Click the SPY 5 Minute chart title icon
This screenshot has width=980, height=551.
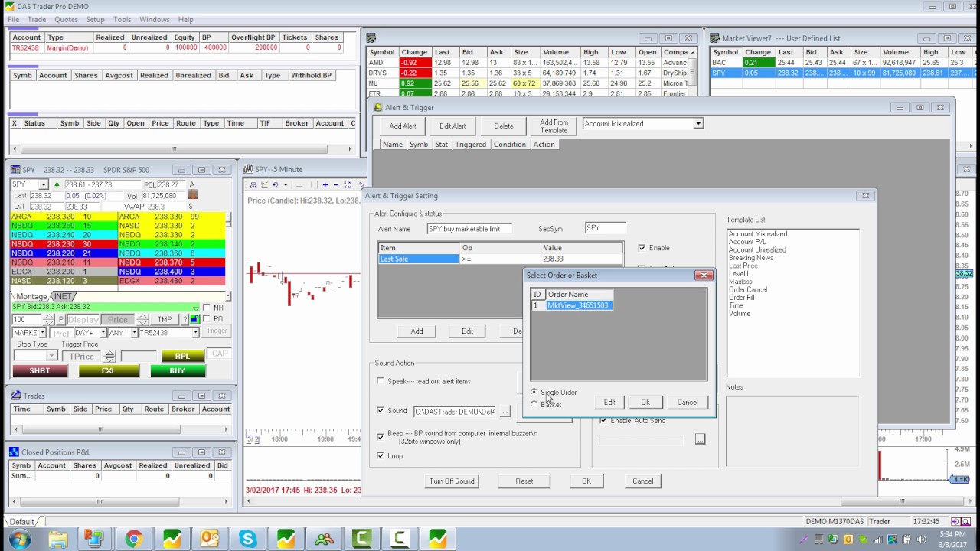249,169
